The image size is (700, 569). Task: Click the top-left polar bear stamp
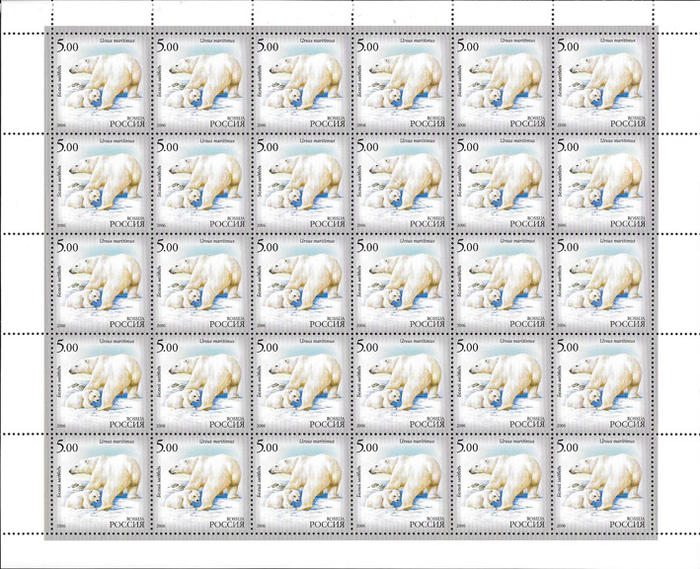pyautogui.click(x=95, y=81)
